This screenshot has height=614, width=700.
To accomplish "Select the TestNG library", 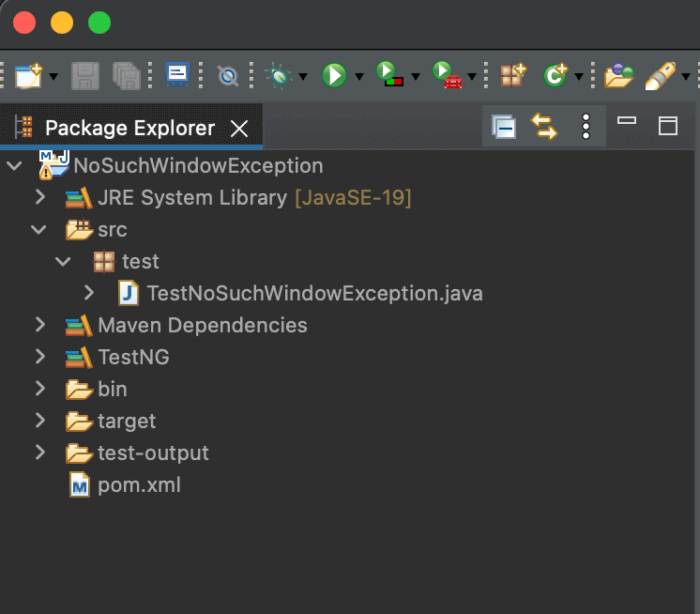I will tap(133, 358).
